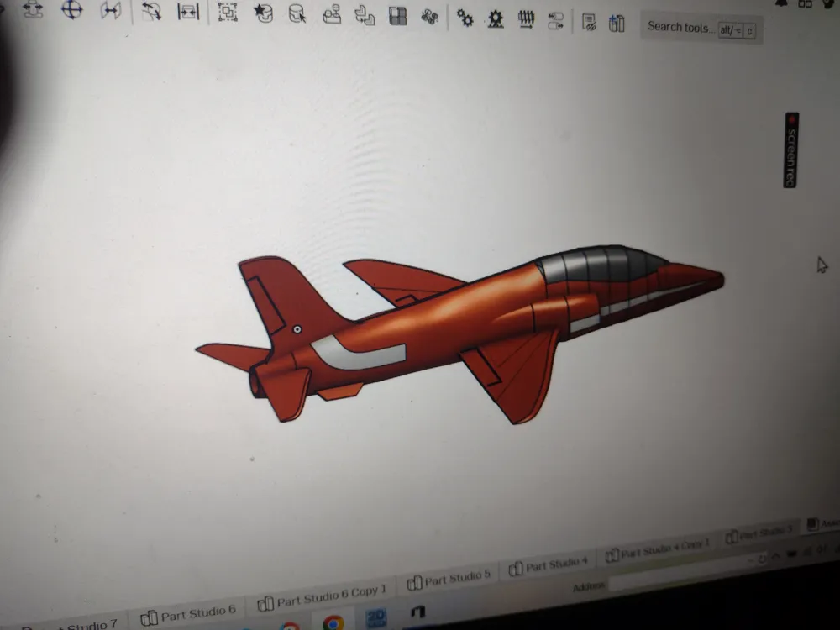Select the mate connector circle-cross tool

pyautogui.click(x=71, y=9)
